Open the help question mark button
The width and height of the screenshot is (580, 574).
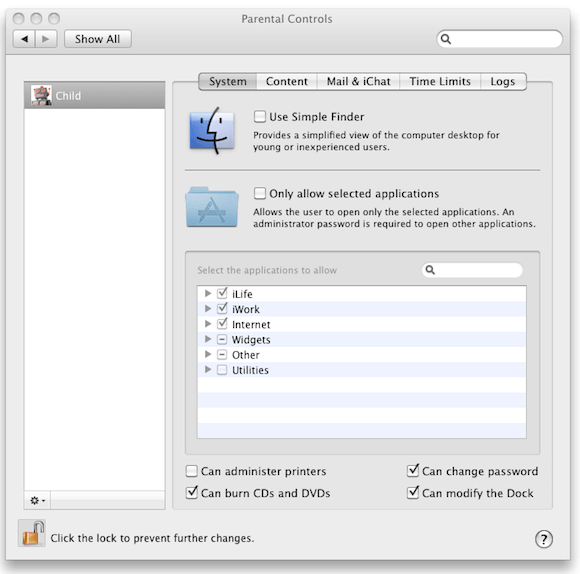[544, 539]
